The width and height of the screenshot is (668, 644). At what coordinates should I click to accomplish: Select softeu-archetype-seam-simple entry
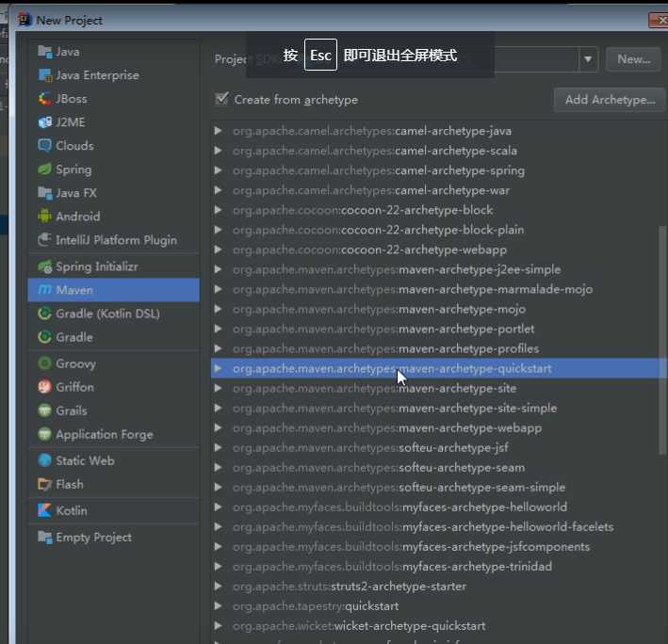click(399, 488)
